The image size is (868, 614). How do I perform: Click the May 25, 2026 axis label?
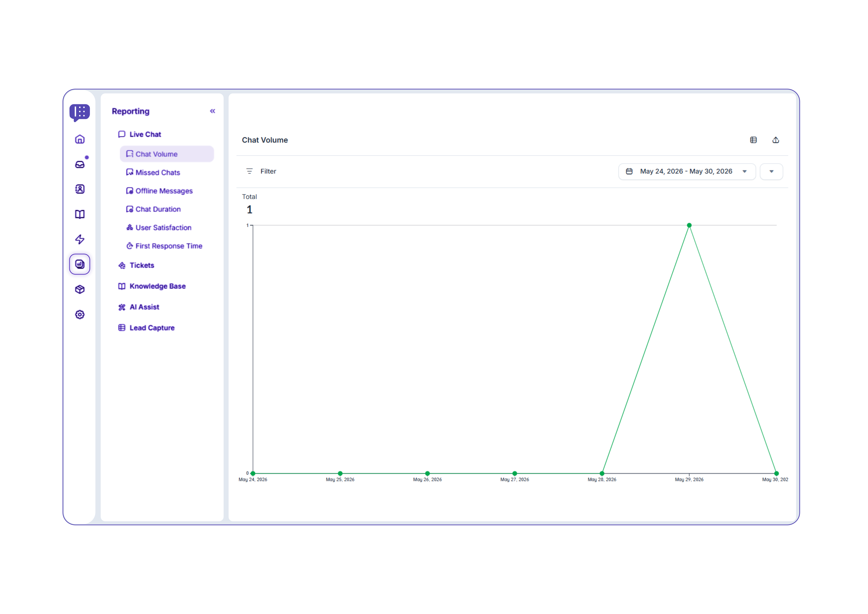[x=340, y=479]
